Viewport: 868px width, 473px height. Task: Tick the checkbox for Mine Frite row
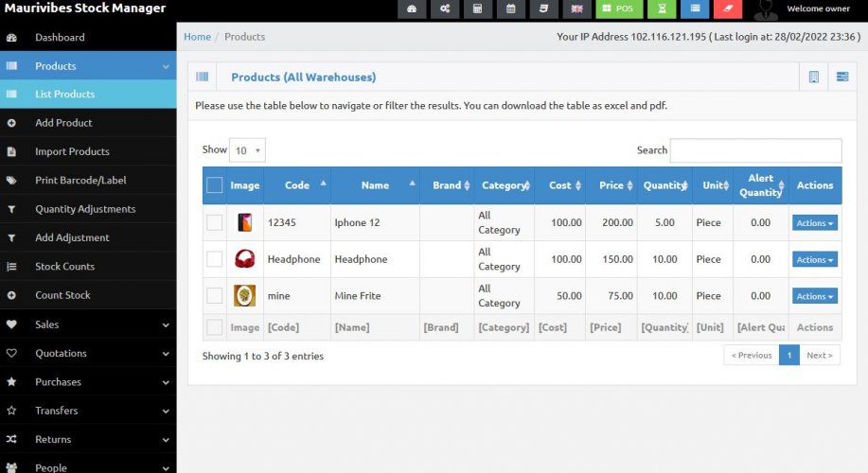[214, 295]
